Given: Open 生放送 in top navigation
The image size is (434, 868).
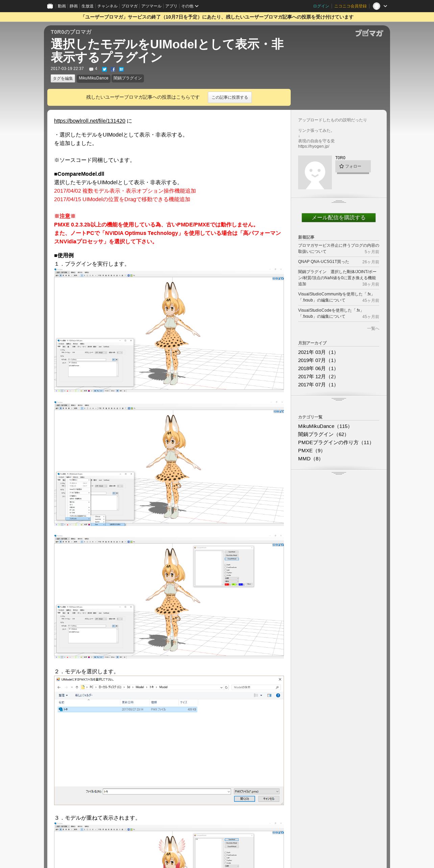Looking at the screenshot, I should coord(87,6).
